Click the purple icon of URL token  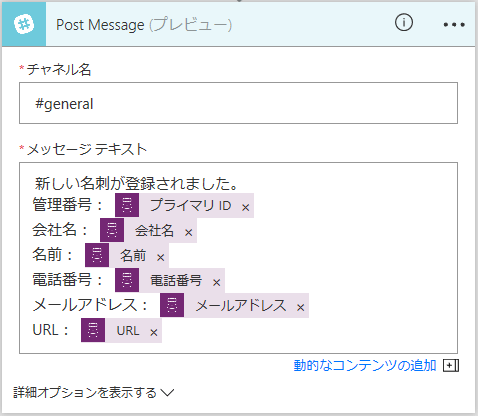click(x=93, y=330)
